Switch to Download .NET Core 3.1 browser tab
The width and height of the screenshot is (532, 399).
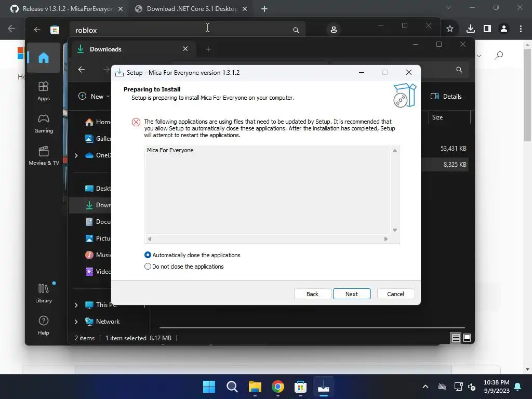[x=192, y=9]
